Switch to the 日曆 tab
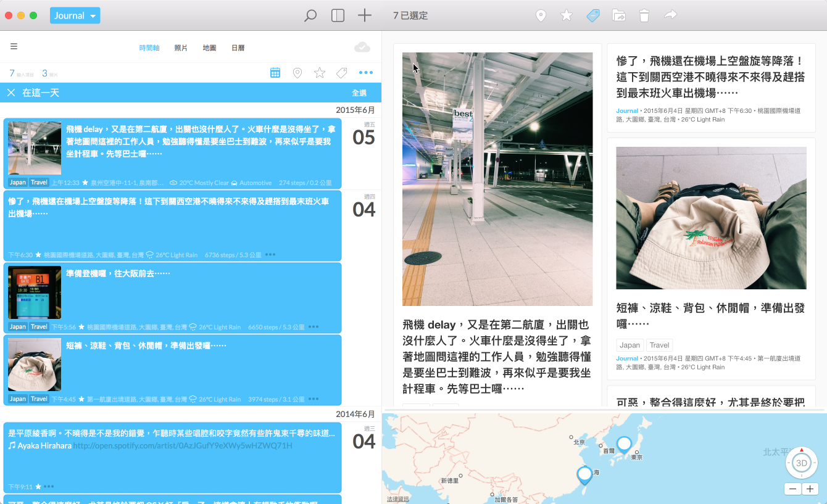Image resolution: width=827 pixels, height=504 pixels. click(238, 48)
